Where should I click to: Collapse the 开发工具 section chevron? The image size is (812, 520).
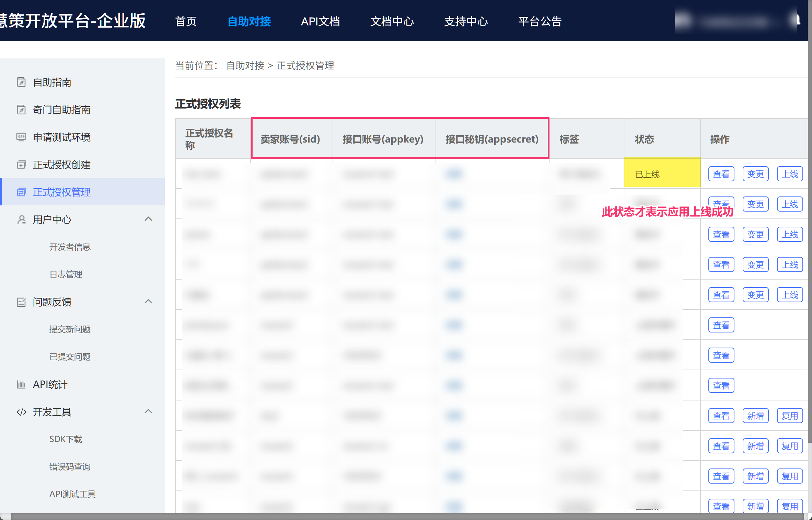148,411
